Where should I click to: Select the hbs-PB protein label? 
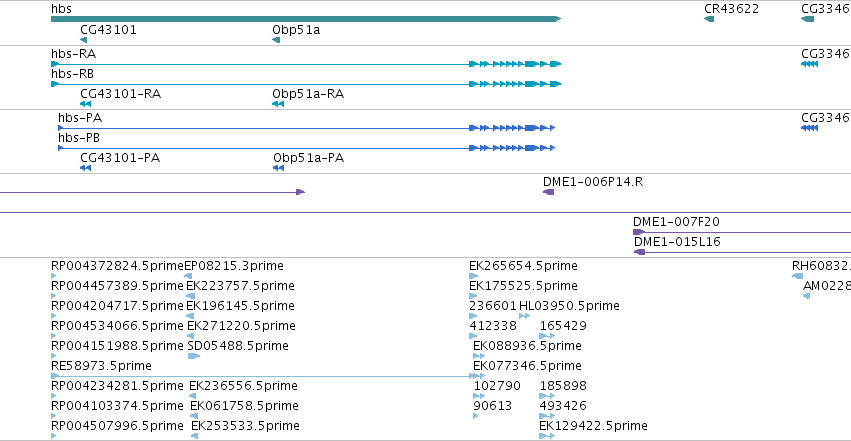pos(79,138)
